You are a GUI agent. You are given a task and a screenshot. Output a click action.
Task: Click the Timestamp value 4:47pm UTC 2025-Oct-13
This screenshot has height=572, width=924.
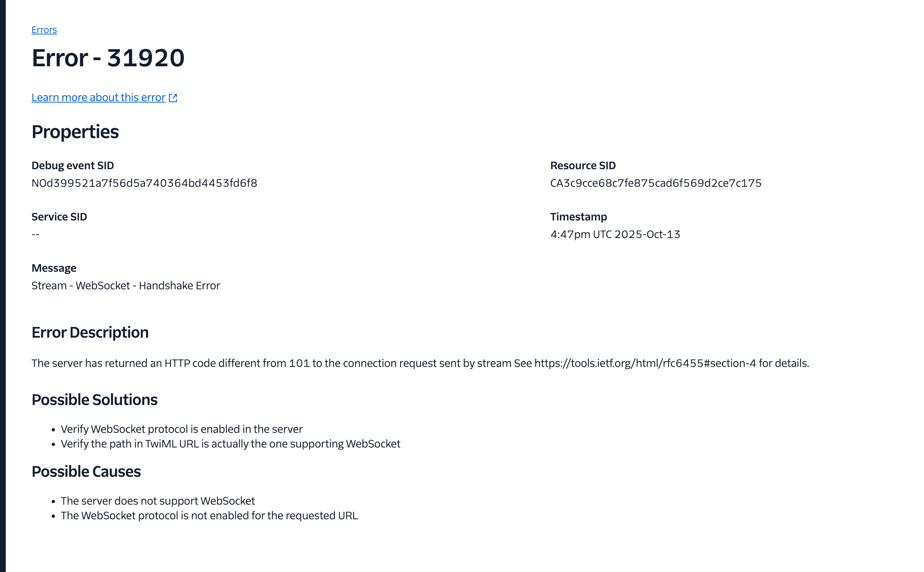coord(615,235)
